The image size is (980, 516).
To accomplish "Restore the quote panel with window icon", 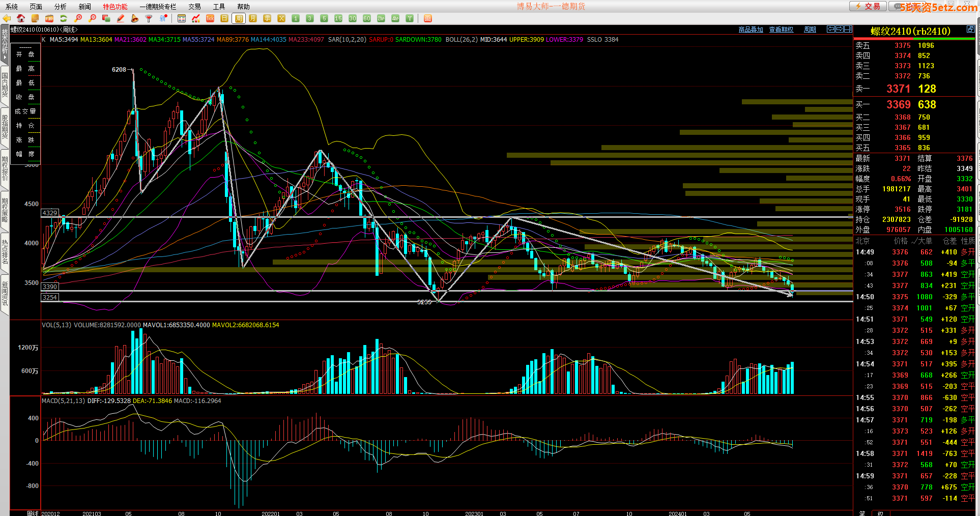I will [970, 30].
